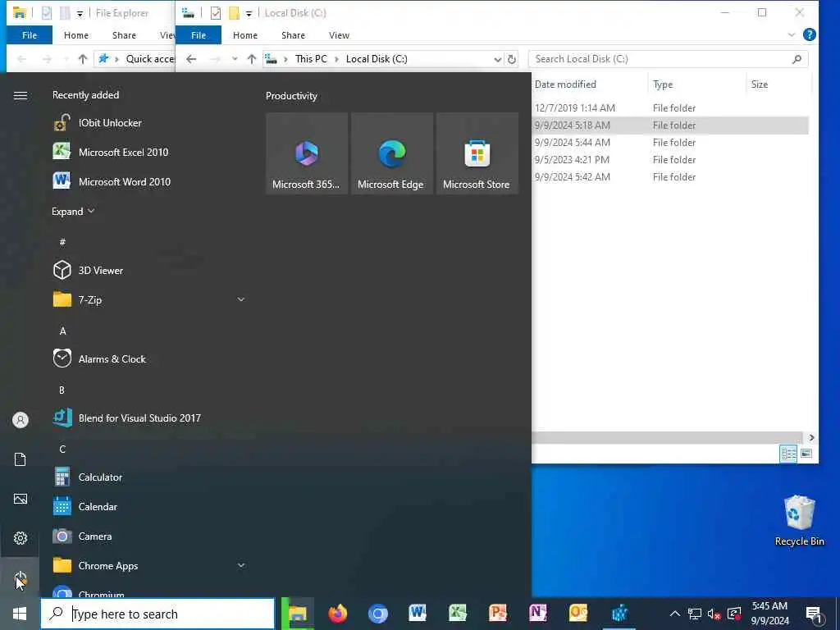Open the Microsoft Edge tile
840x630 pixels.
[x=391, y=153]
